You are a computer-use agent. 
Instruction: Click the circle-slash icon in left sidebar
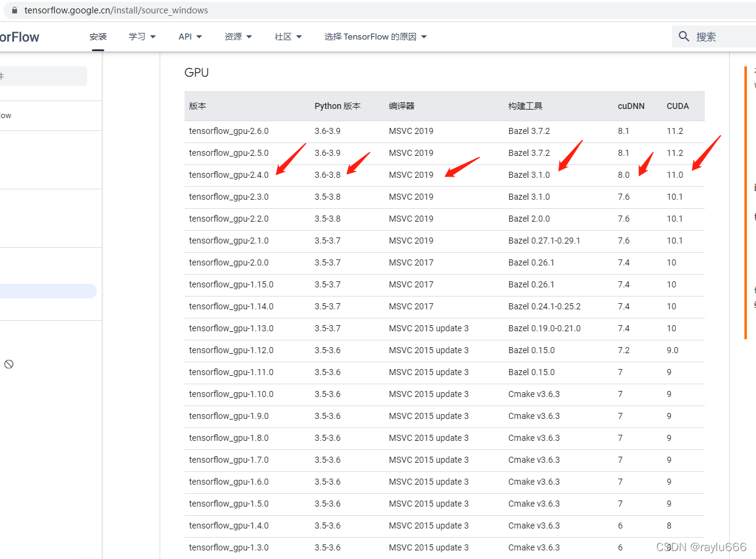tap(9, 364)
